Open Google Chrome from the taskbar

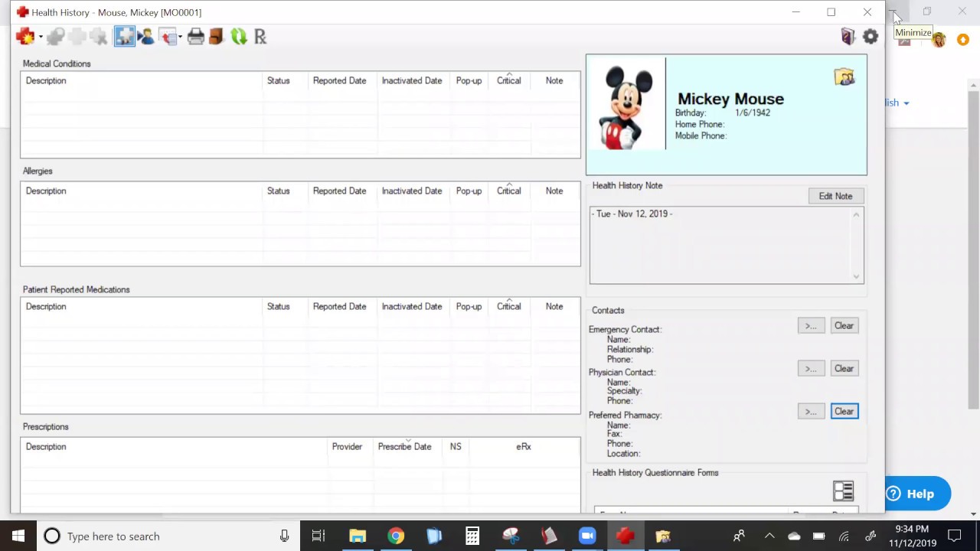point(396,536)
